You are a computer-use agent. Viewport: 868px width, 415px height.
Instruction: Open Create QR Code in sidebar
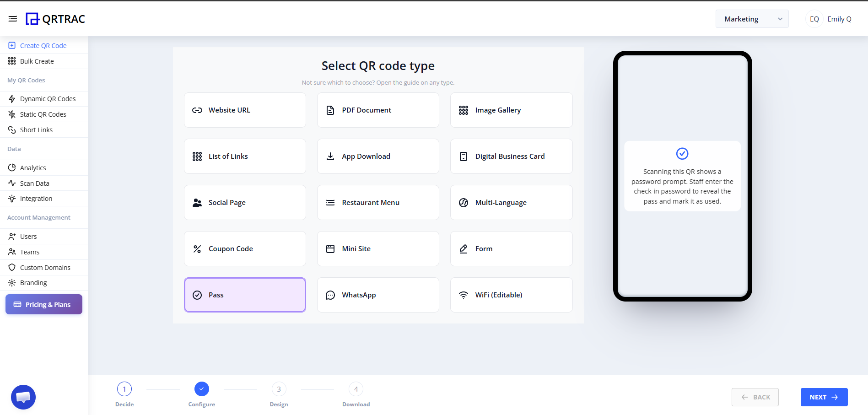pyautogui.click(x=44, y=46)
